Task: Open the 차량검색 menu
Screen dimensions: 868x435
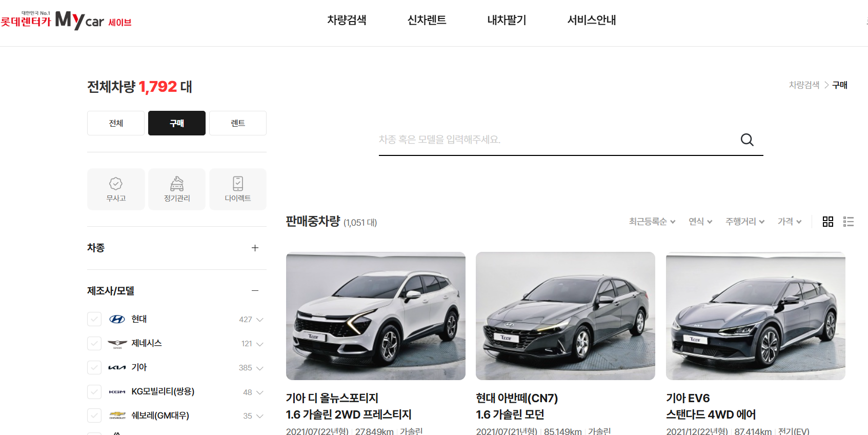Action: tap(347, 20)
